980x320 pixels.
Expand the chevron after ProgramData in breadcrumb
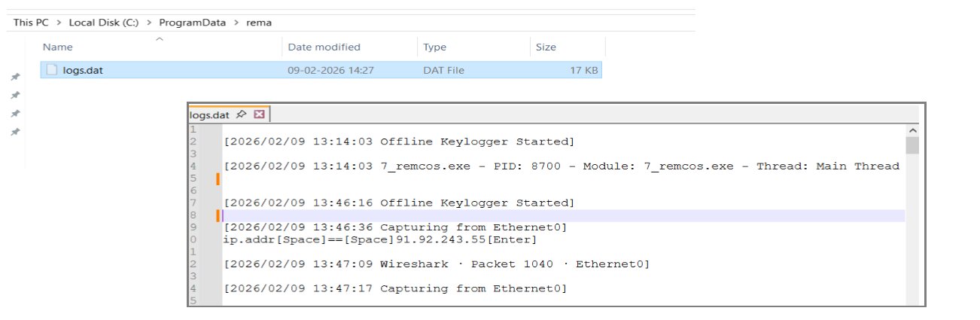(236, 23)
